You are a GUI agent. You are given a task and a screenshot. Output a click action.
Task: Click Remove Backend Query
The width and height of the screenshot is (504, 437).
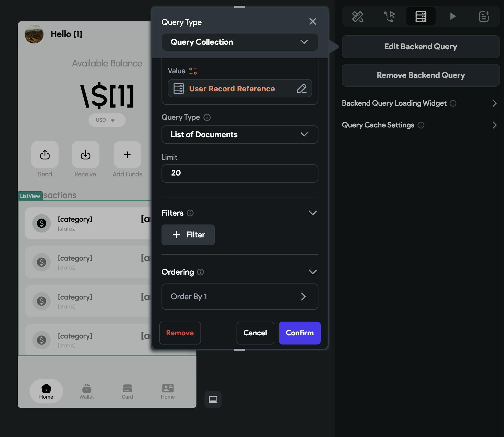pos(421,75)
